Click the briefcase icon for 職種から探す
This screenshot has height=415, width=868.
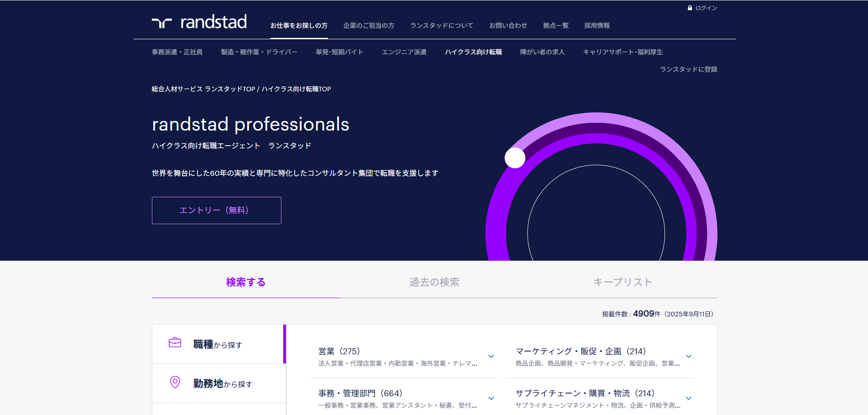(175, 342)
